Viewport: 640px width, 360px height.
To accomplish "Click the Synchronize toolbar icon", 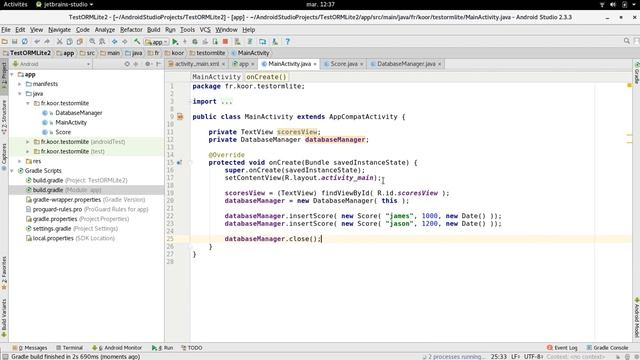I will 25,42.
